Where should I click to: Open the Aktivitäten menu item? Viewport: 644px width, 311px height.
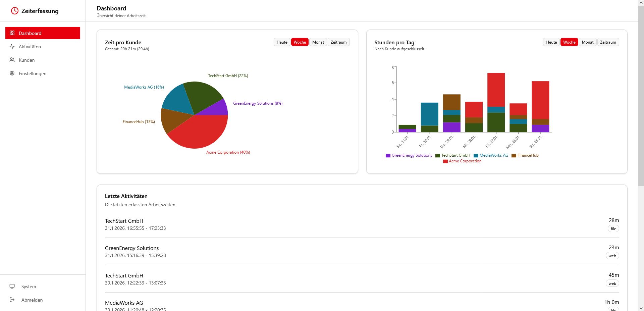pos(30,47)
